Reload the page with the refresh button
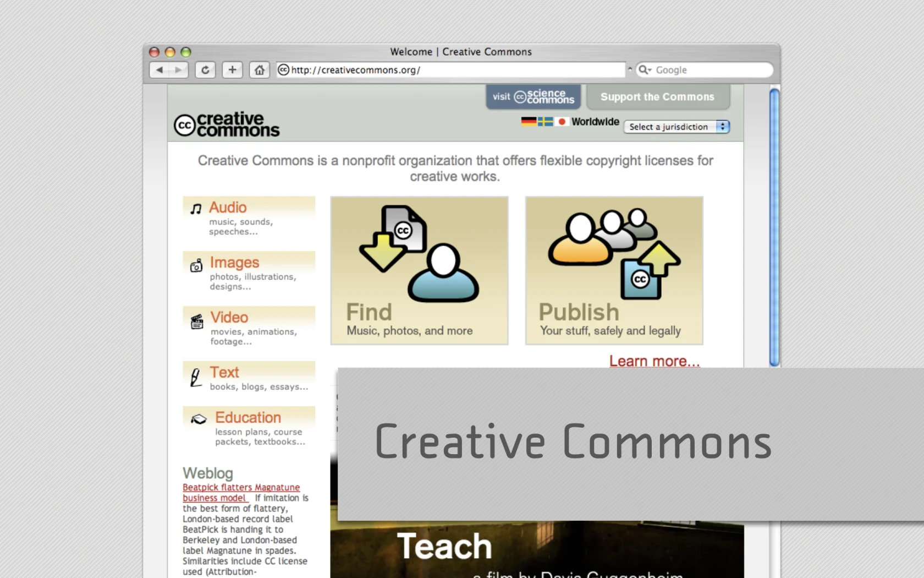Image resolution: width=924 pixels, height=578 pixels. 205,70
